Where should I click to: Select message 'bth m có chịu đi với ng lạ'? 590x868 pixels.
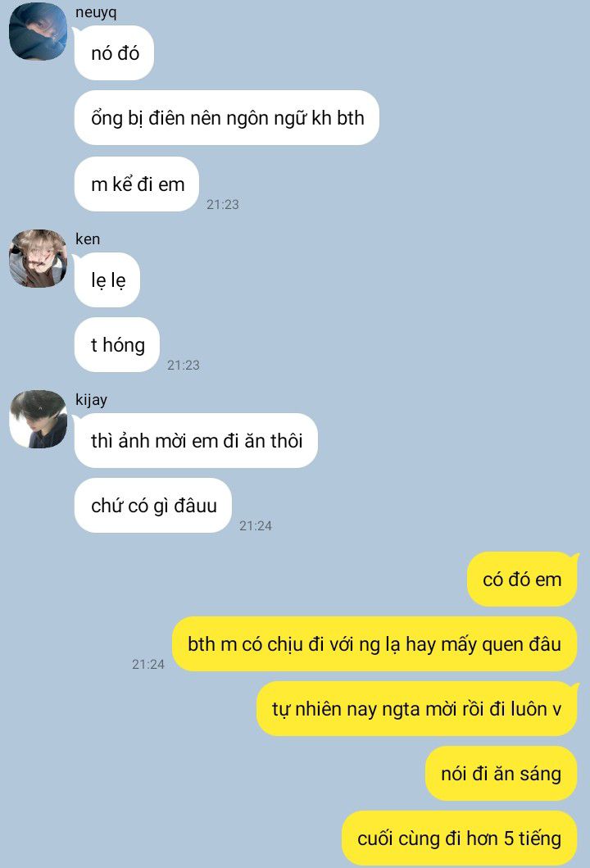pos(374,643)
